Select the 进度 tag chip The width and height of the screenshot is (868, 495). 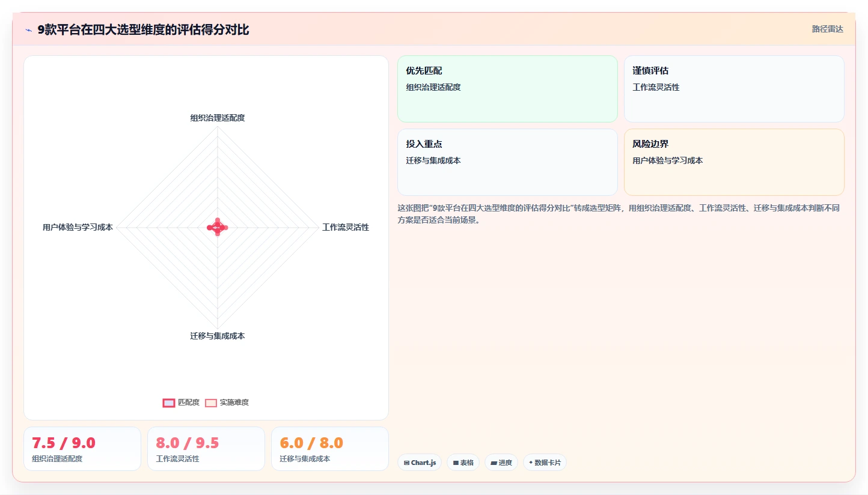pyautogui.click(x=501, y=463)
